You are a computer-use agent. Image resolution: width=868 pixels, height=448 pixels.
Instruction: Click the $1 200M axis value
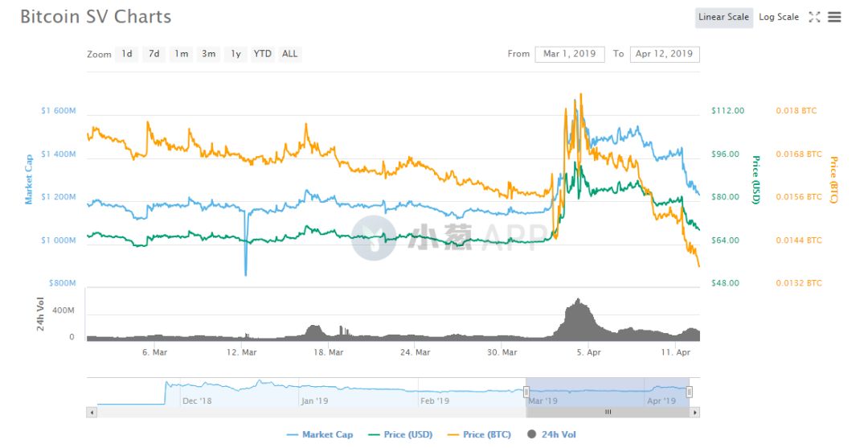pos(59,196)
